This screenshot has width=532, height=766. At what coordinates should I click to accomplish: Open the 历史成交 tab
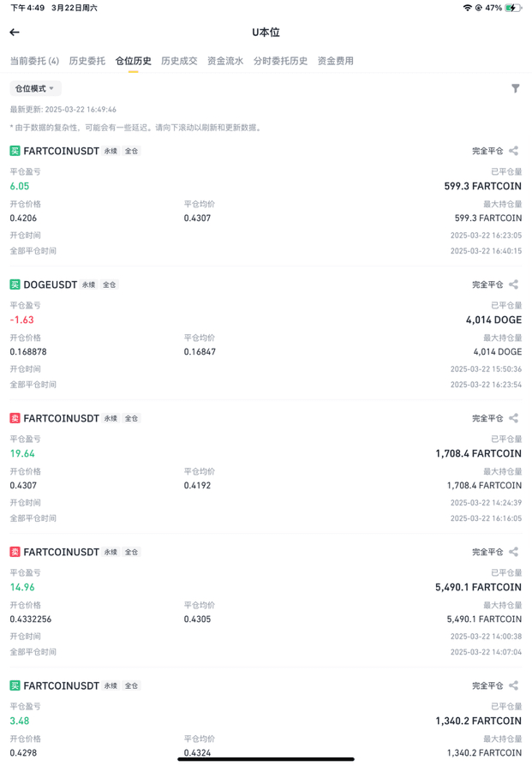tap(179, 61)
